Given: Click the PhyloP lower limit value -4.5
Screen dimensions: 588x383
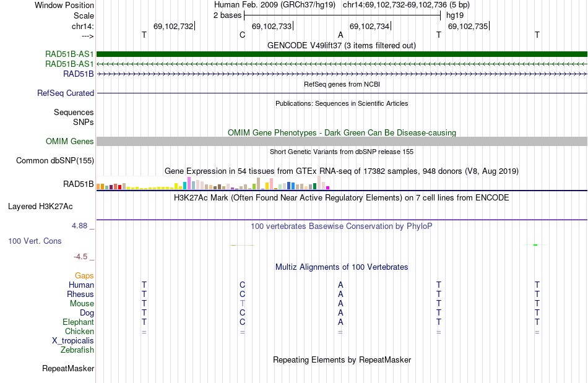Looking at the screenshot, I should tap(80, 257).
